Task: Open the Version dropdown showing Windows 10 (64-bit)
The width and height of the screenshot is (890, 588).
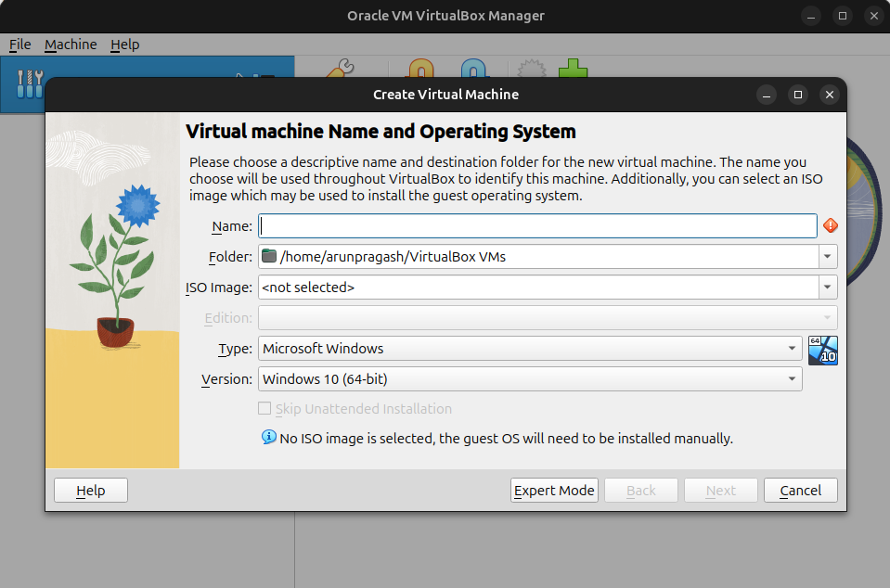Action: point(530,378)
